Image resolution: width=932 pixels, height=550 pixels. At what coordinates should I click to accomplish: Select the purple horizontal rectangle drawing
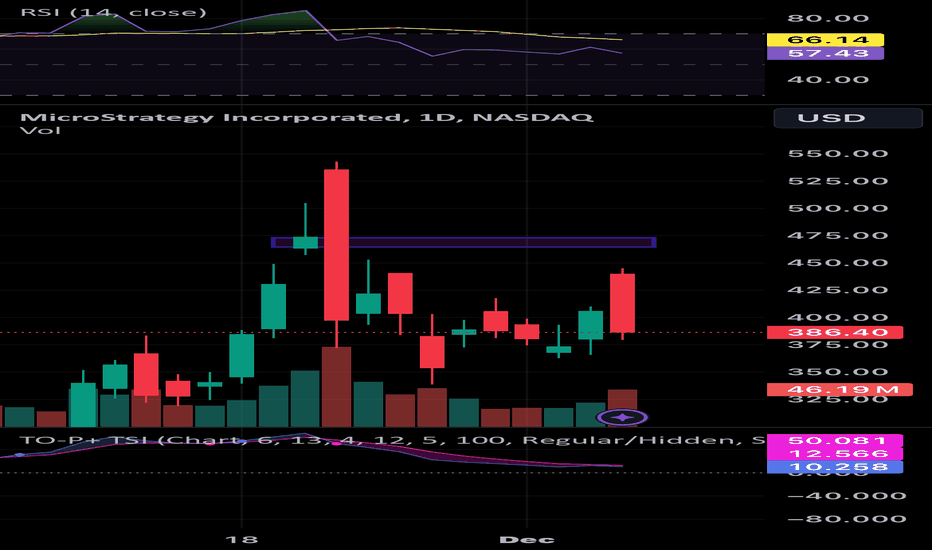464,242
